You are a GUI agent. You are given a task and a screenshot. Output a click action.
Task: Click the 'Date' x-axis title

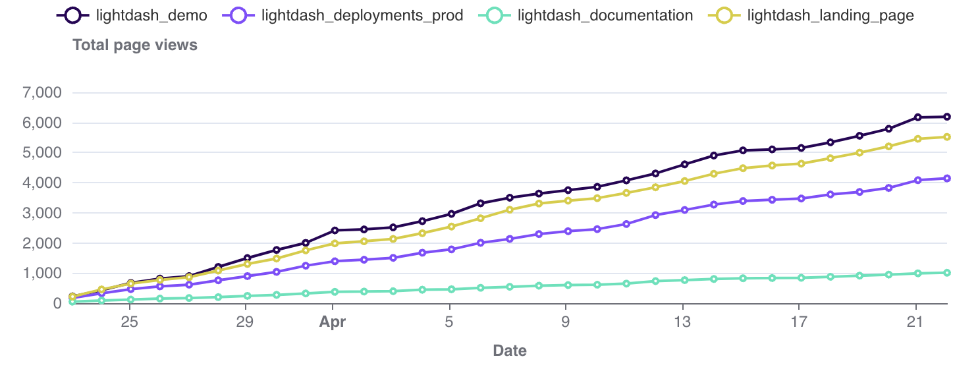pyautogui.click(x=510, y=351)
